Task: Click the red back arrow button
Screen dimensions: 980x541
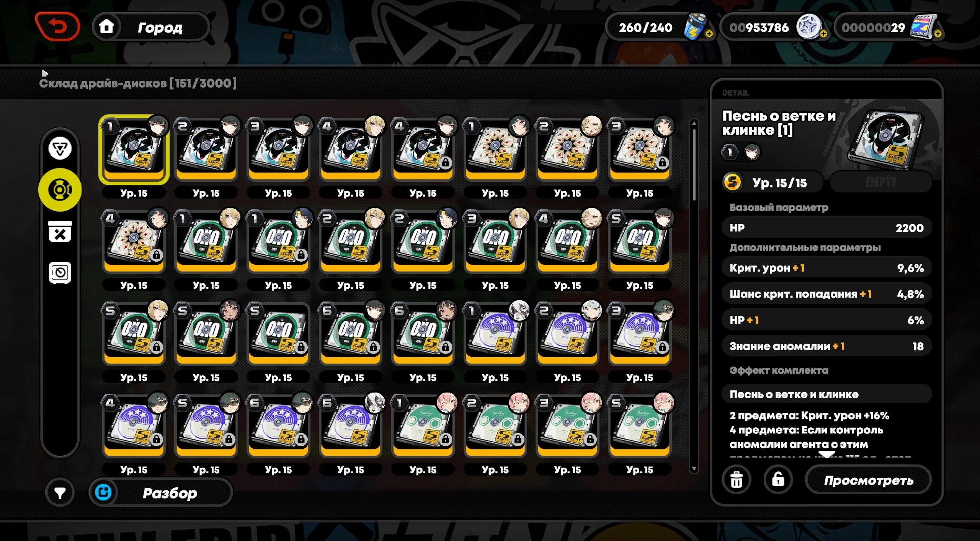Action: coord(57,26)
